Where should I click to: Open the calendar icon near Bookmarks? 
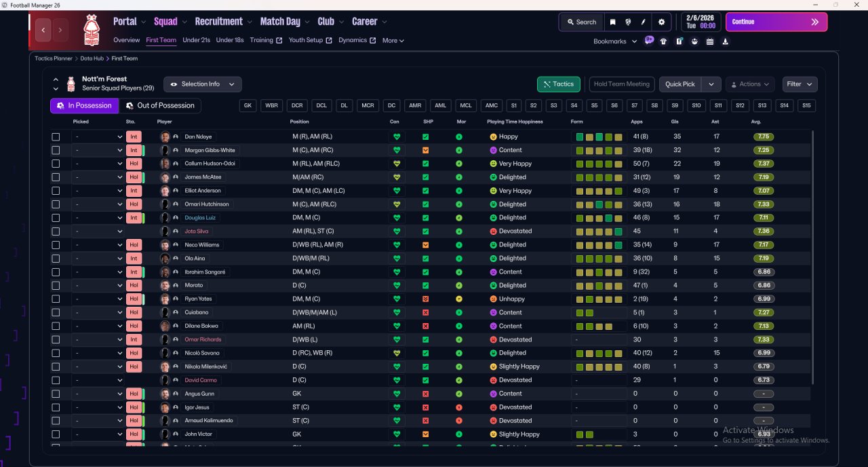pyautogui.click(x=710, y=41)
